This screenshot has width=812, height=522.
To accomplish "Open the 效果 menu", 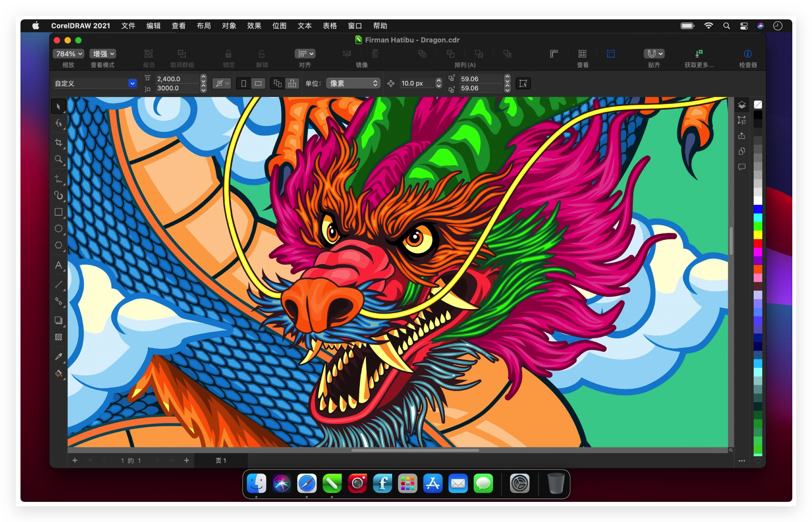I will 254,26.
